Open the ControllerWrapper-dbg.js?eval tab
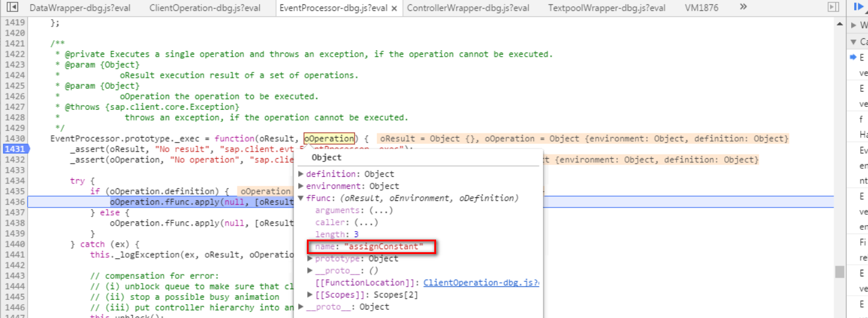 coord(468,8)
